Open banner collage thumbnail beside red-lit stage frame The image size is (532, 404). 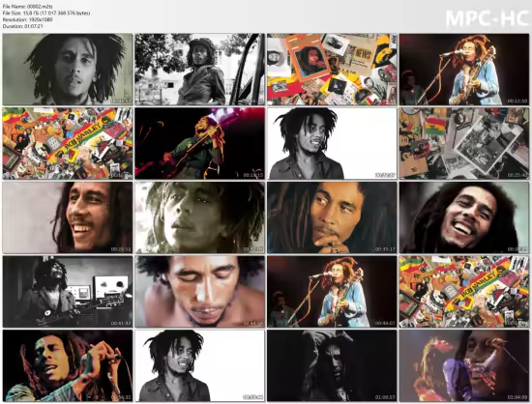68,143
